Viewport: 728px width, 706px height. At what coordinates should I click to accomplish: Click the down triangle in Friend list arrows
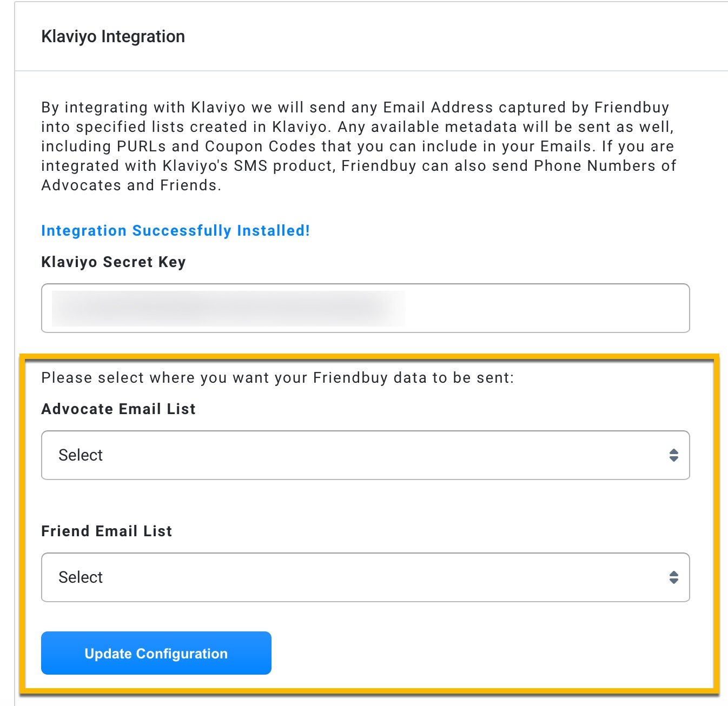673,581
